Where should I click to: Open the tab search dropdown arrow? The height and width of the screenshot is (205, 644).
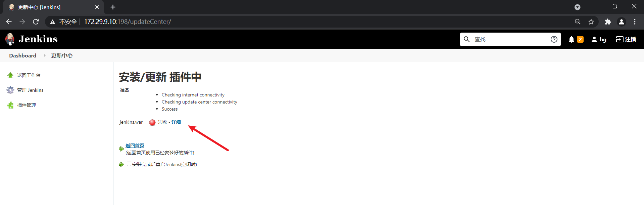(577, 7)
